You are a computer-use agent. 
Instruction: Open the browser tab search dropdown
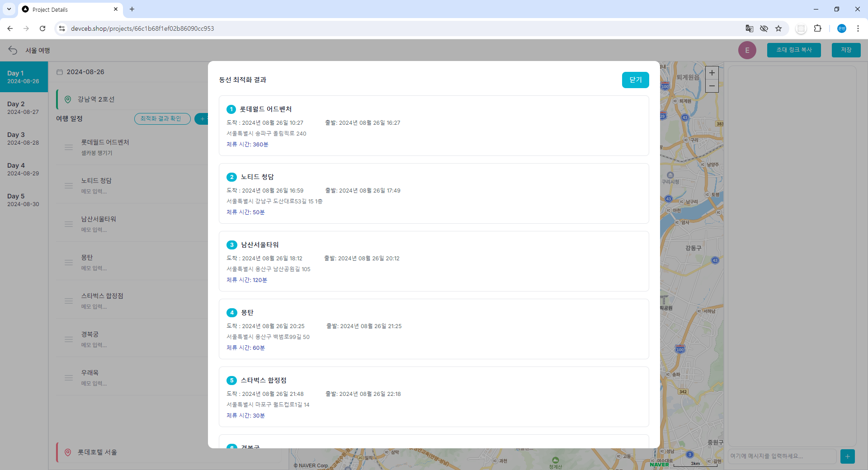tap(9, 9)
